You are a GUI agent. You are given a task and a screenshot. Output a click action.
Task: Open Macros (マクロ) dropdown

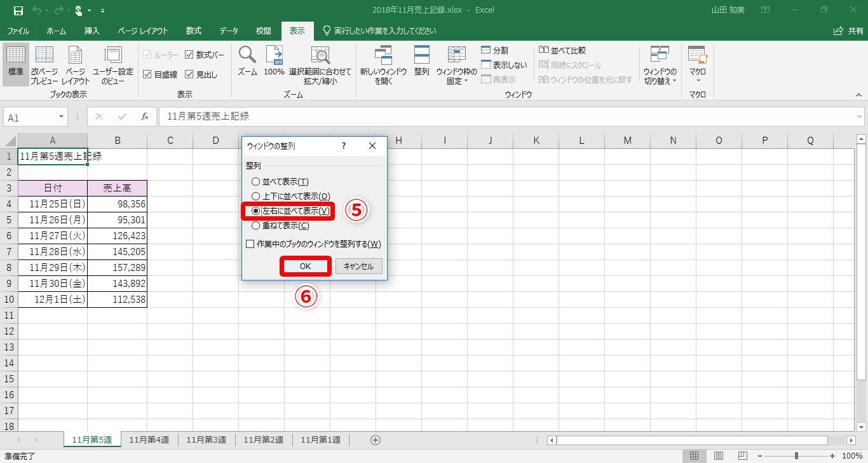[x=698, y=66]
